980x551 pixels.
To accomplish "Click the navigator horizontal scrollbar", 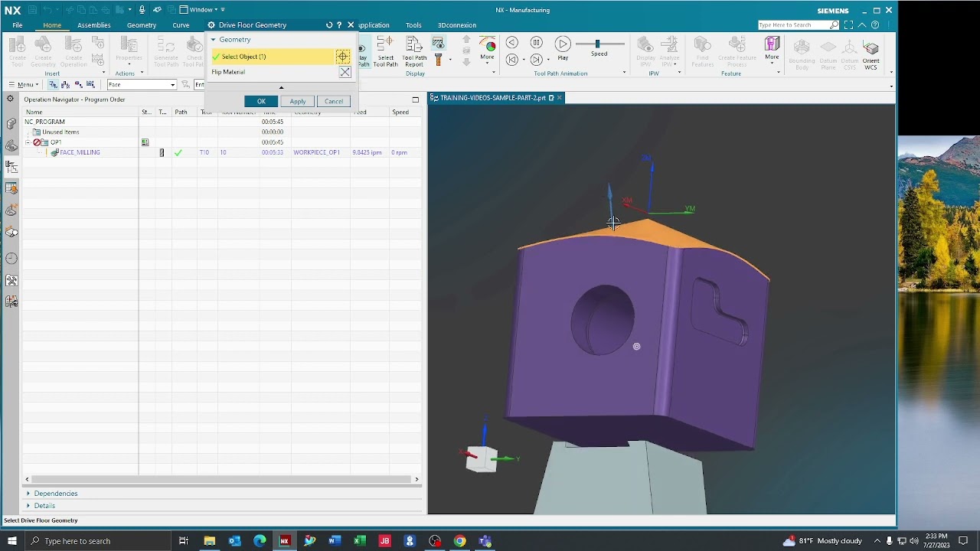I will coord(221,479).
